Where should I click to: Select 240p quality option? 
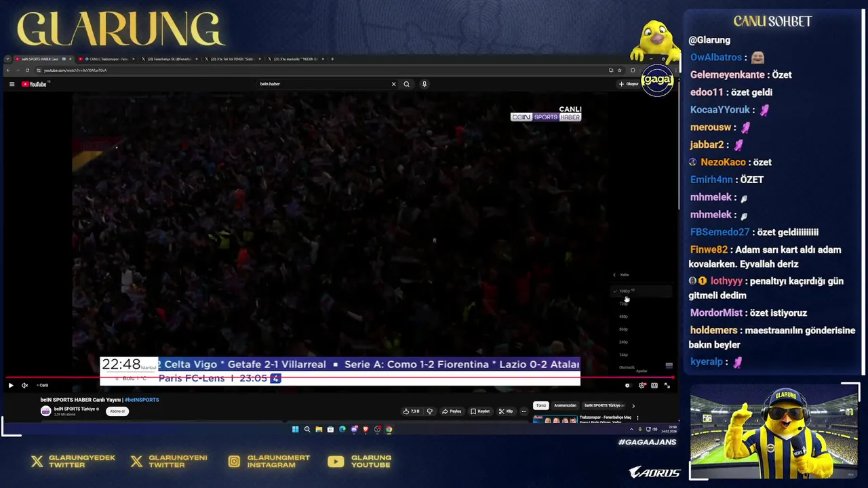point(642,342)
